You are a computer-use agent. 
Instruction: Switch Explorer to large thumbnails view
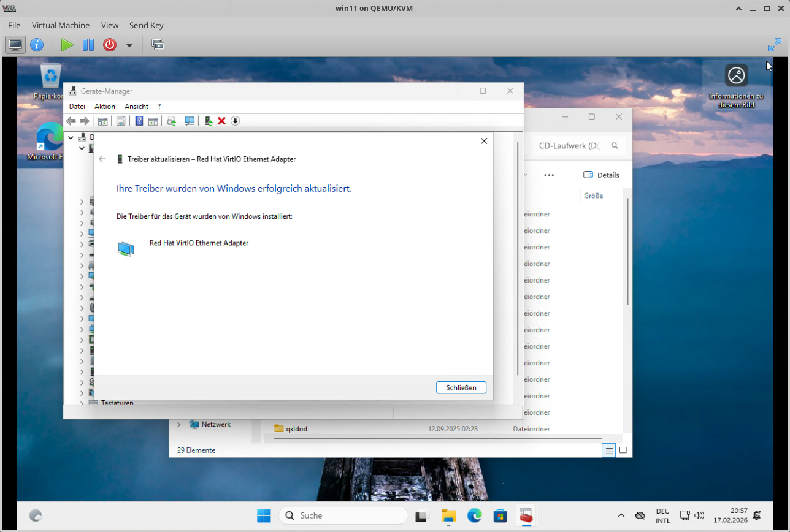pos(623,450)
